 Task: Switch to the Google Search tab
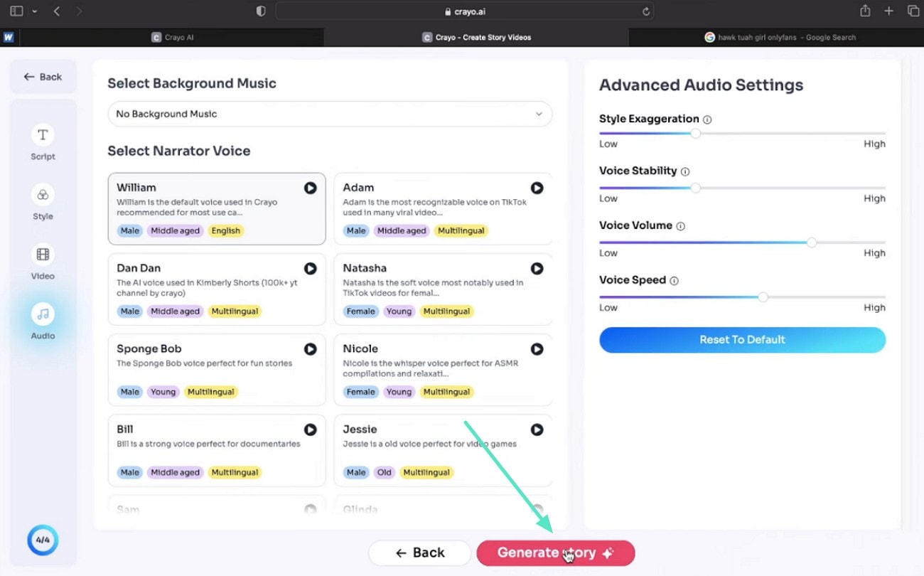point(780,38)
